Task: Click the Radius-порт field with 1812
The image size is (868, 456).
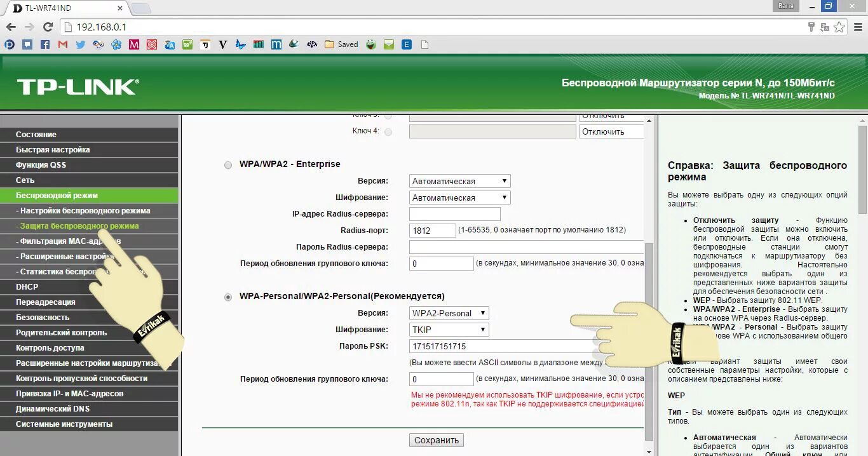Action: point(433,231)
